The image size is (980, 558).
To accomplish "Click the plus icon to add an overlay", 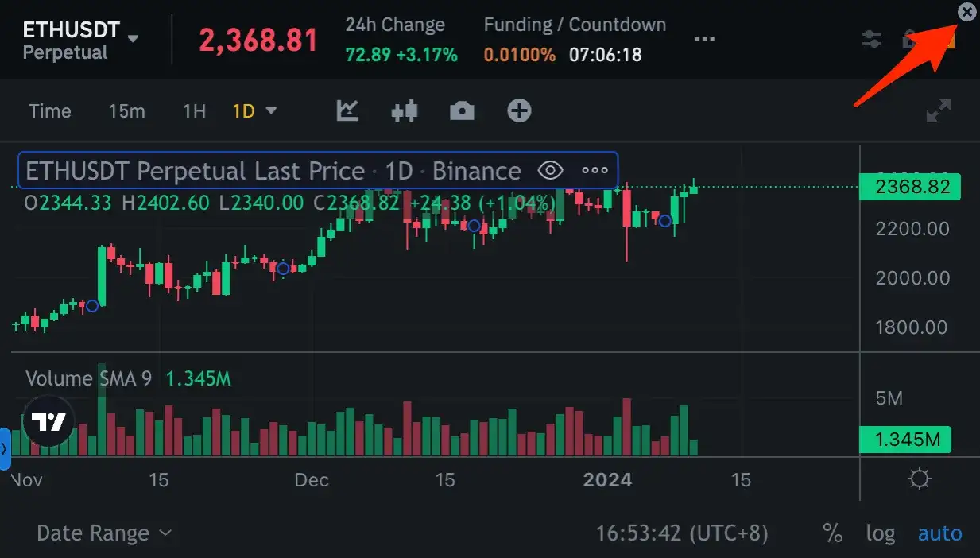I will (518, 110).
